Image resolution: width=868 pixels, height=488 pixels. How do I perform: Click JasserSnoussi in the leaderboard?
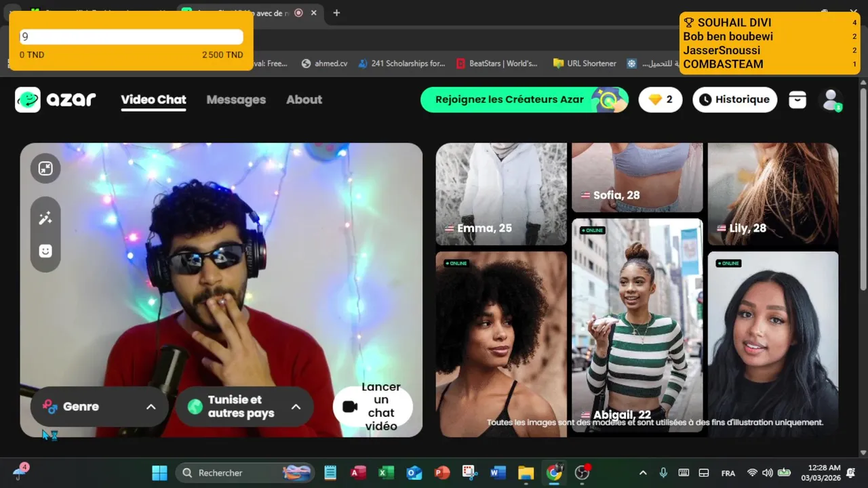[x=722, y=50]
